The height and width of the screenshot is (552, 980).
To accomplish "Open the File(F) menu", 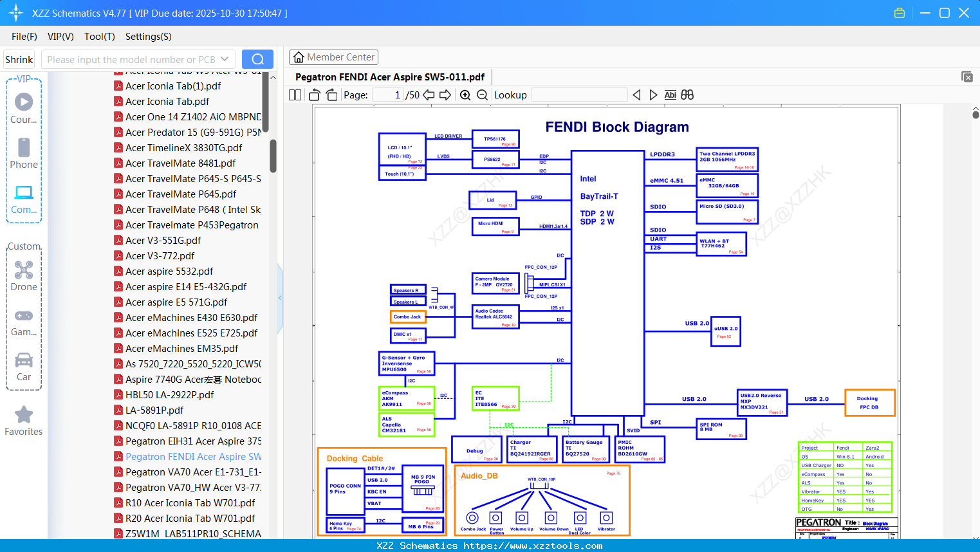I will pyautogui.click(x=24, y=37).
